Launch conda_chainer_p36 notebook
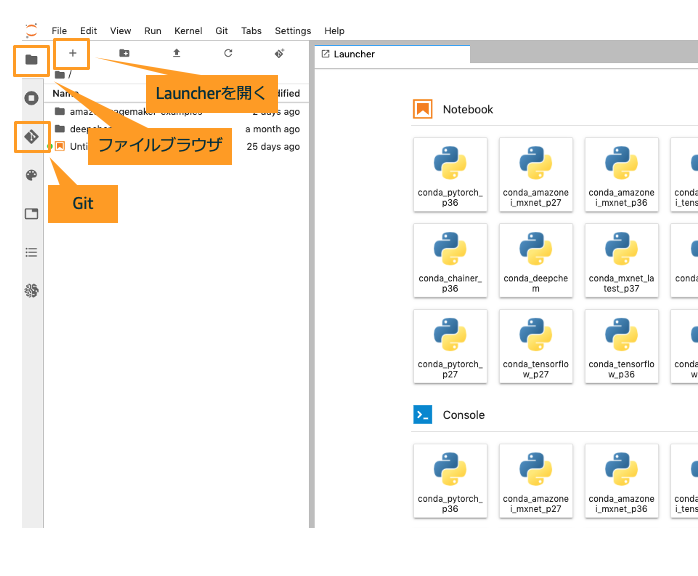This screenshot has height=576, width=698. click(x=450, y=260)
